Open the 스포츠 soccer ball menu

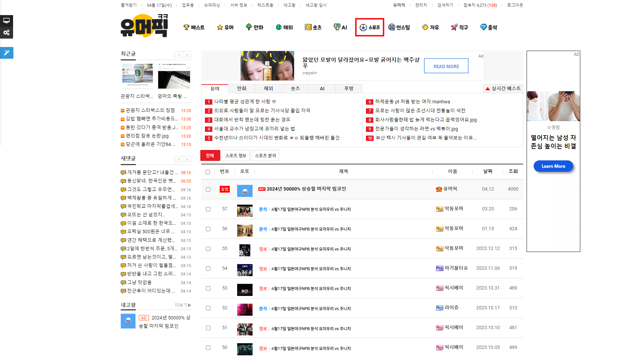click(369, 28)
